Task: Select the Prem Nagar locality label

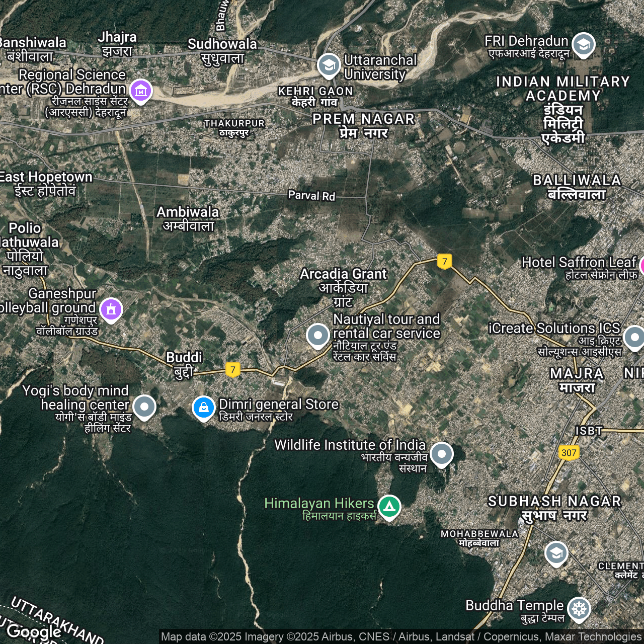Action: (363, 125)
